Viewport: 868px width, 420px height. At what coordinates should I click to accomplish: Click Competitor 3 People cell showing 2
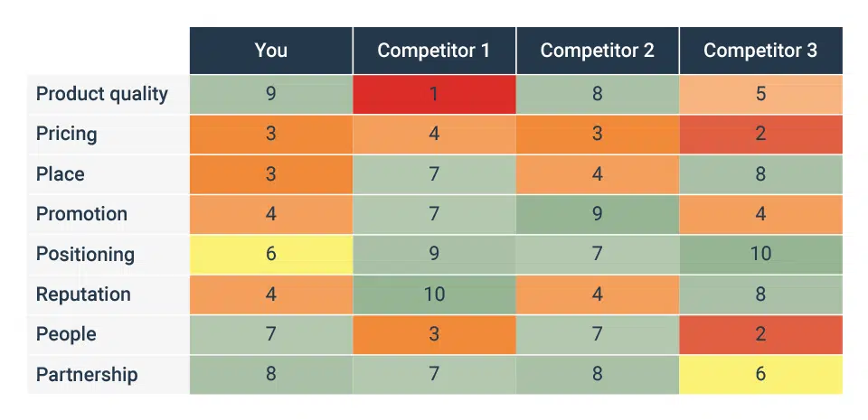(760, 334)
